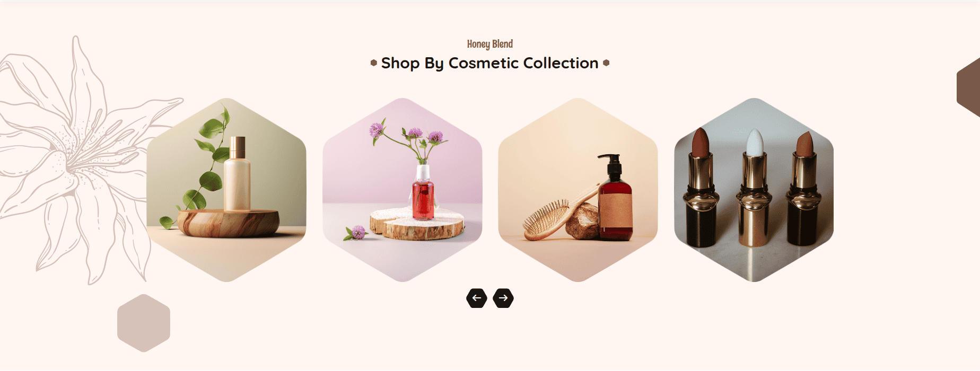Image resolution: width=980 pixels, height=371 pixels.
Task: Click the previous arrow hexagon button
Action: tap(477, 298)
